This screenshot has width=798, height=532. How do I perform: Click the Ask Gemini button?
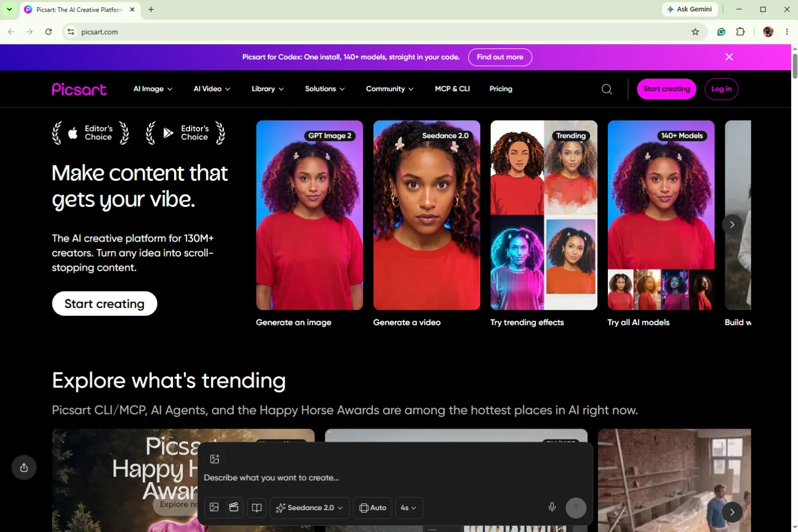[x=690, y=9]
